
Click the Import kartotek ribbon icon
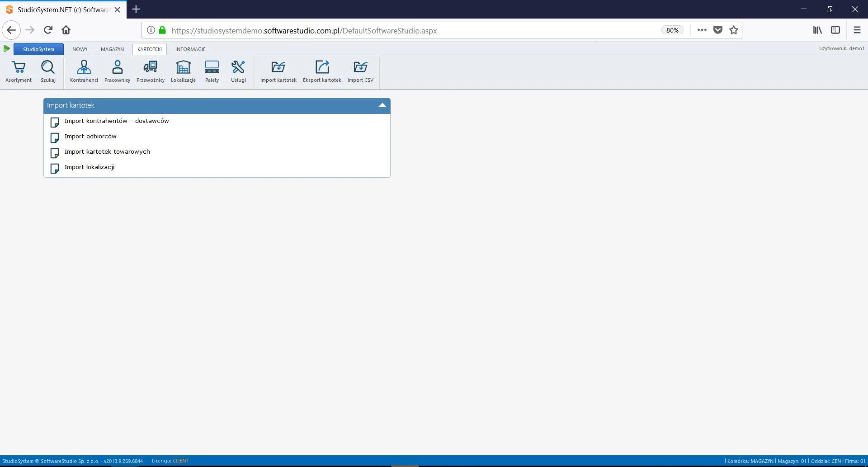[278, 67]
